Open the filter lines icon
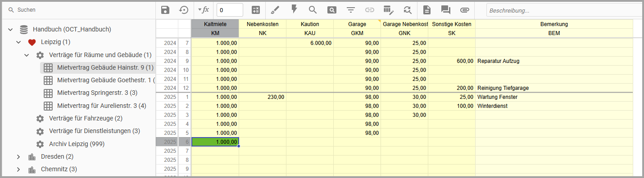The height and width of the screenshot is (178, 644). click(x=350, y=10)
